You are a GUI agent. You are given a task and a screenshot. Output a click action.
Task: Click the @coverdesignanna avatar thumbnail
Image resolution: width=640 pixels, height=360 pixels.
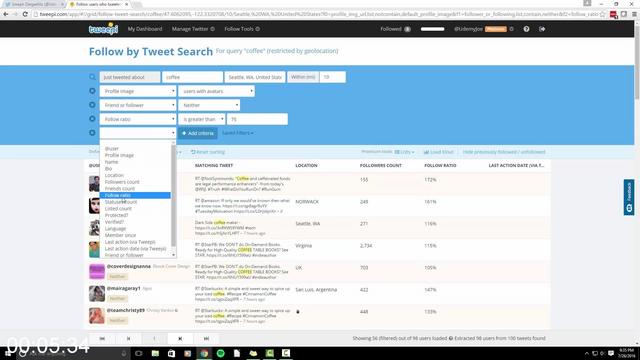point(97,271)
